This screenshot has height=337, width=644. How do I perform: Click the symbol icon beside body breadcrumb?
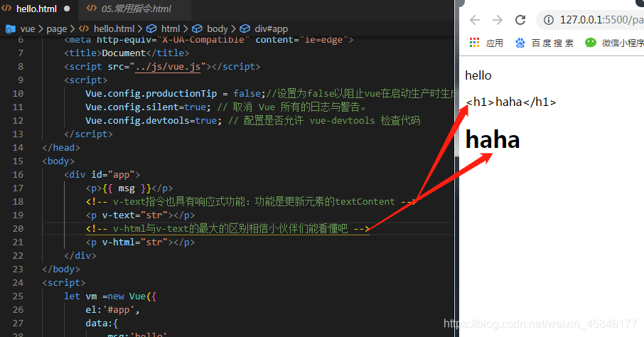click(197, 28)
